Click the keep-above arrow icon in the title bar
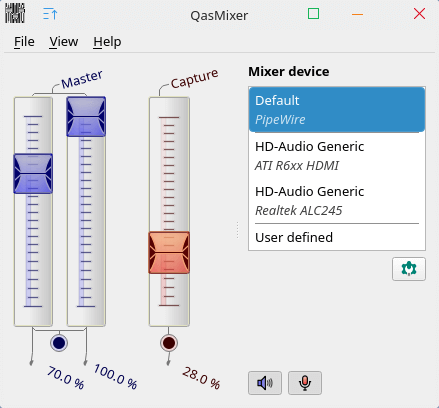The height and width of the screenshot is (408, 439). (x=50, y=14)
